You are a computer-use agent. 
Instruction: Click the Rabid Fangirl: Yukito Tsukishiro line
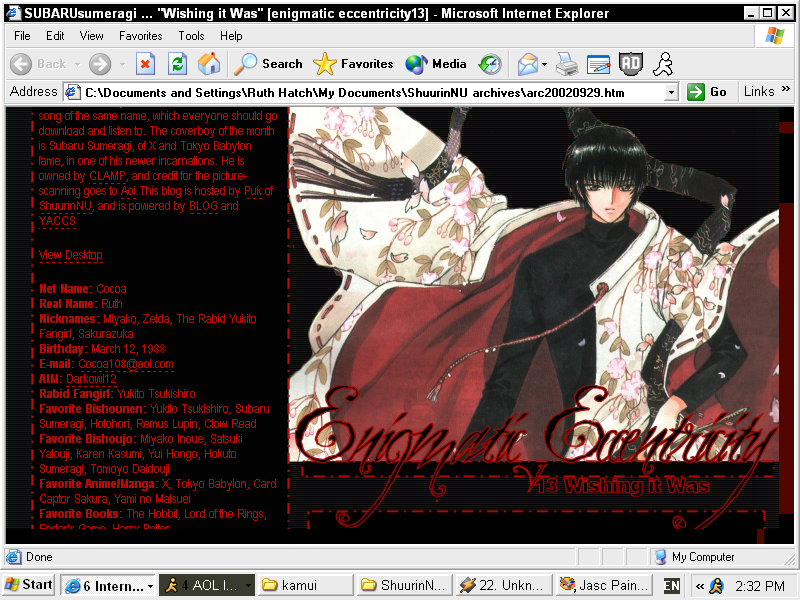click(x=117, y=394)
